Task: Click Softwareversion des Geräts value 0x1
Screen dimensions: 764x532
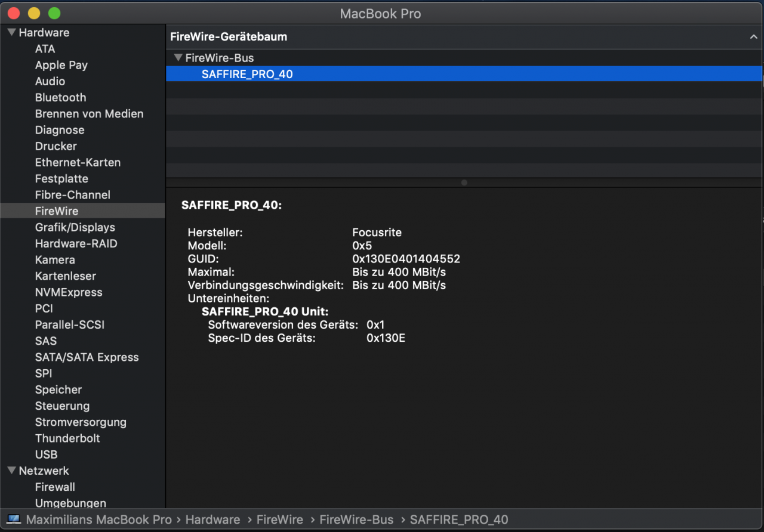Action: 375,325
